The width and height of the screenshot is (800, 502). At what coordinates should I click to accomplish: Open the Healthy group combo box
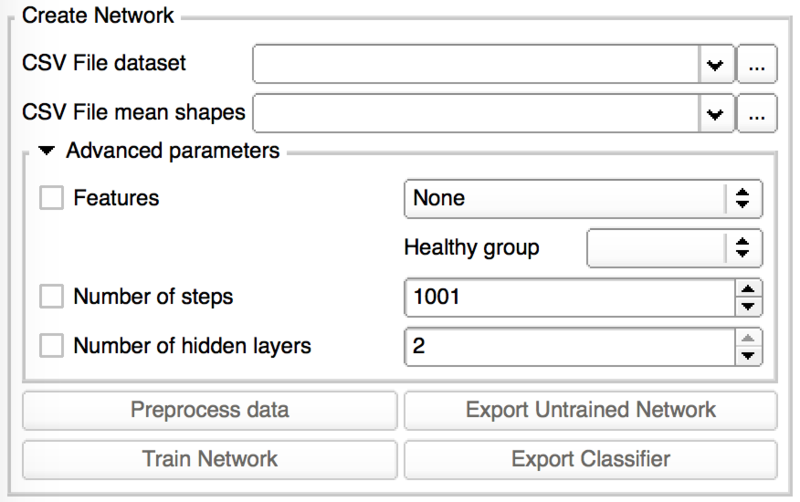point(674,248)
